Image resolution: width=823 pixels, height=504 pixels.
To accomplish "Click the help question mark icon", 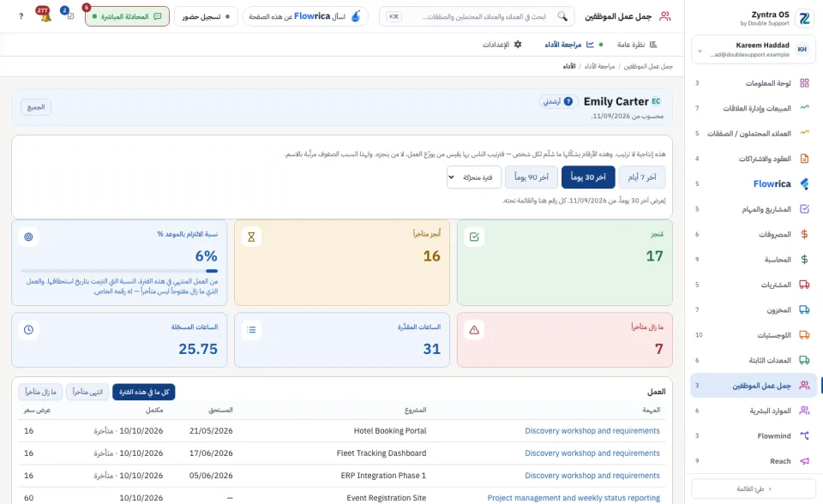I will tap(21, 16).
